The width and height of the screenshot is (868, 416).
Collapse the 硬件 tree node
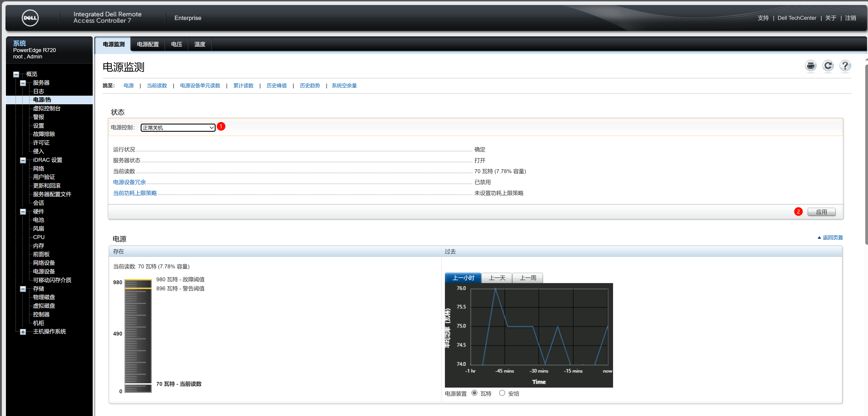pyautogui.click(x=23, y=212)
